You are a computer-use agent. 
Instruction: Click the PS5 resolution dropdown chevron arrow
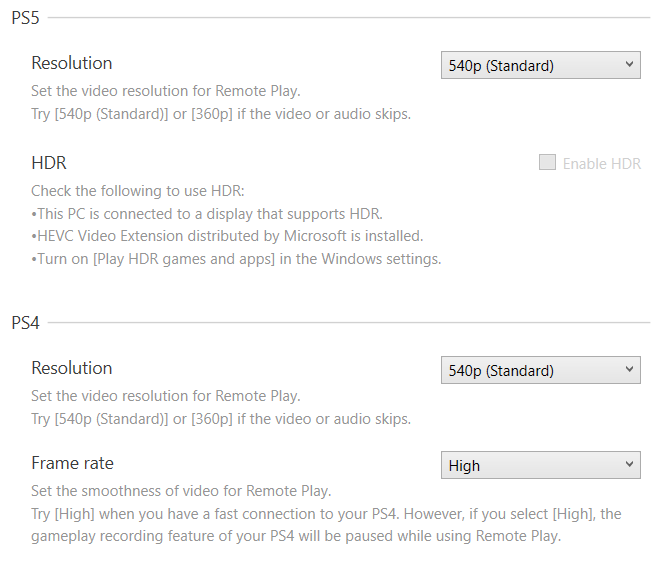[629, 66]
